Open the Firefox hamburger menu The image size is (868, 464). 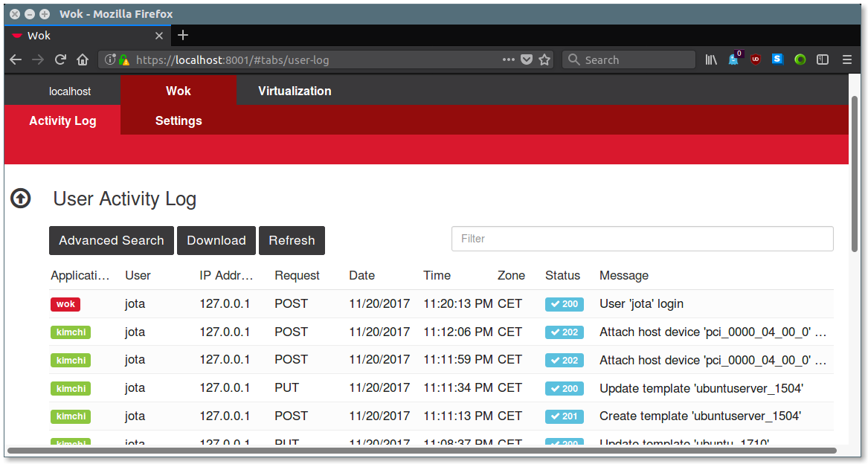tap(847, 59)
